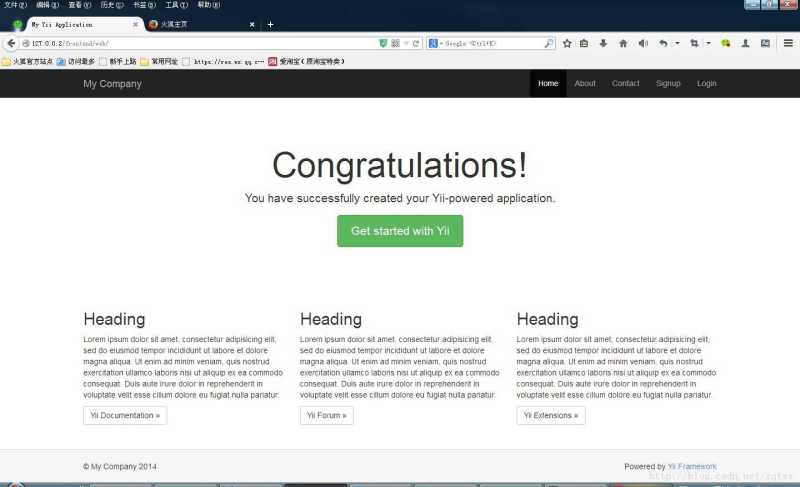The height and width of the screenshot is (487, 800).
Task: Reload the page with the refresh icon
Action: [416, 44]
